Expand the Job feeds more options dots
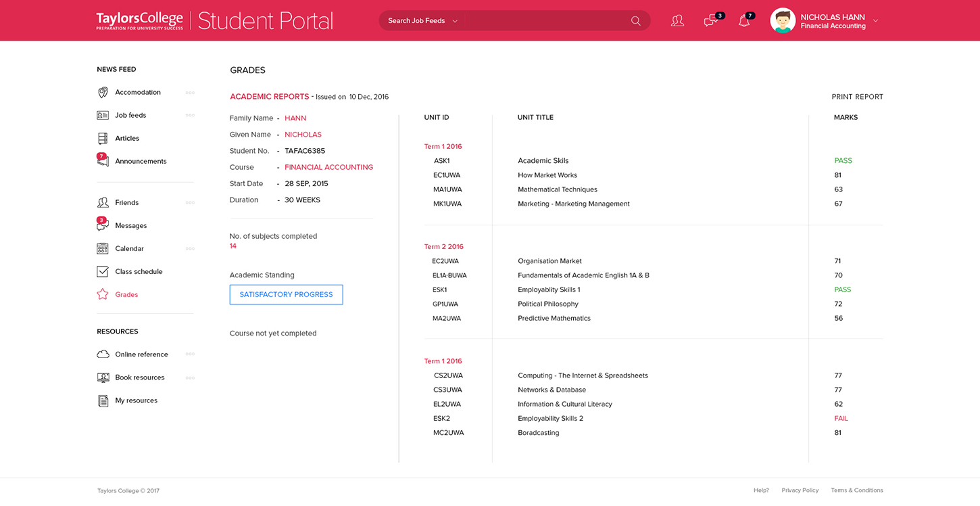The height and width of the screenshot is (506, 980). [190, 115]
